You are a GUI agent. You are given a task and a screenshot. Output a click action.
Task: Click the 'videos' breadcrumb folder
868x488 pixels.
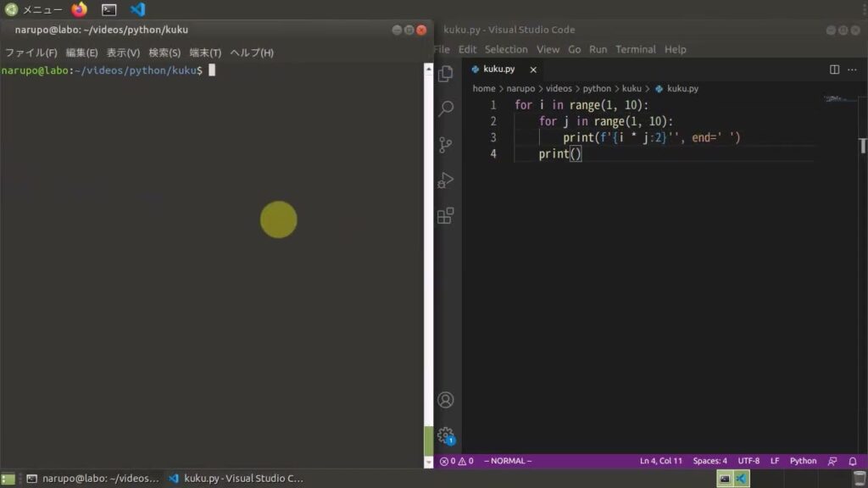tap(559, 88)
